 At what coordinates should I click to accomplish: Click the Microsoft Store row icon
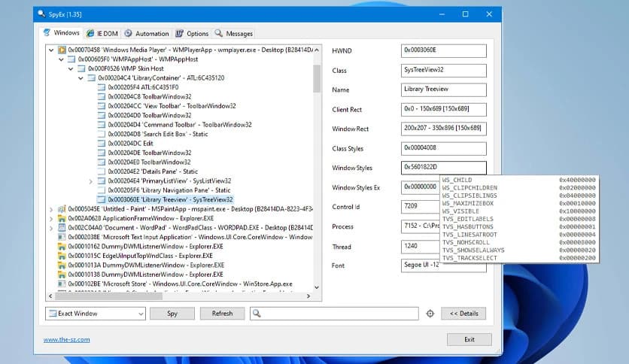pos(62,284)
